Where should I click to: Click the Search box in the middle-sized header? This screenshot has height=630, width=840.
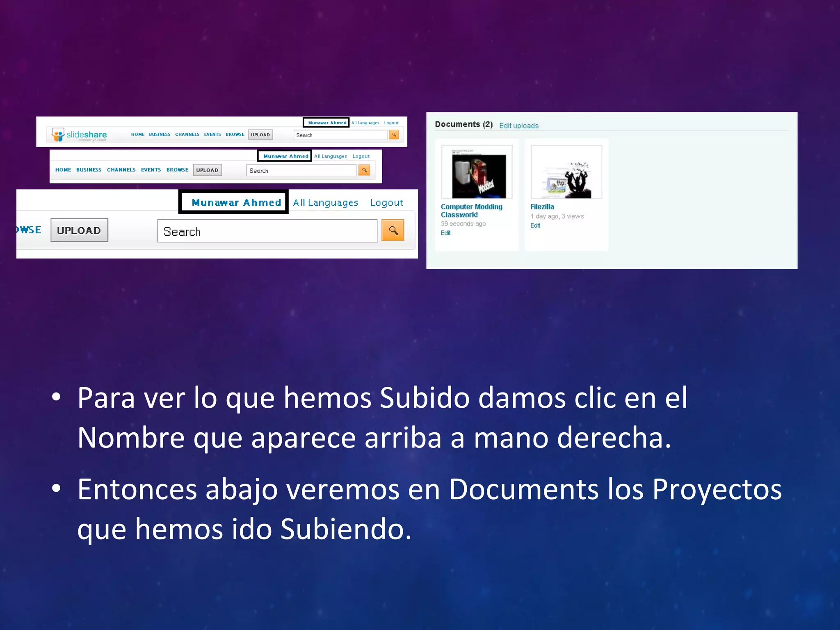[x=301, y=171]
